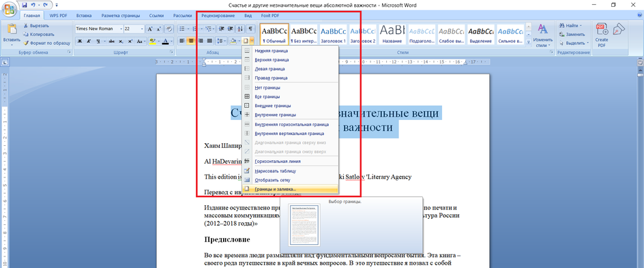Decrease the paragraph indent
644x268 pixels.
(x=222, y=29)
